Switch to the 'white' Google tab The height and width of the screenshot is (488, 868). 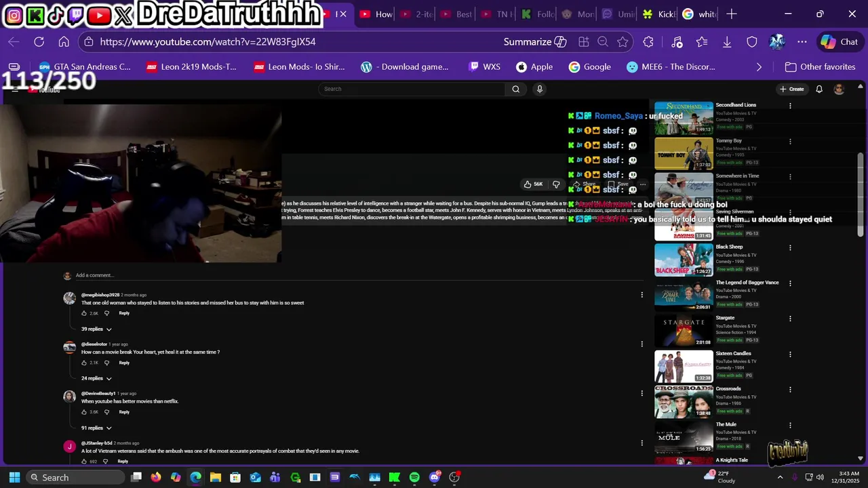pos(698,14)
